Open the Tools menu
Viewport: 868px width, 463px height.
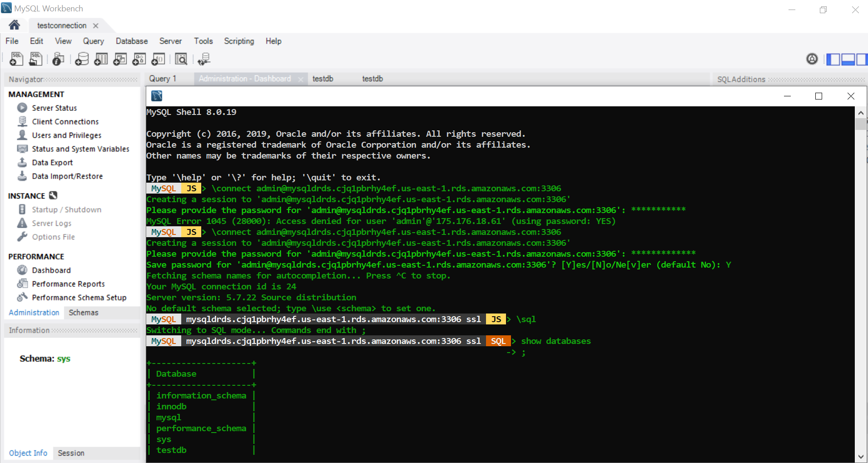pos(203,41)
